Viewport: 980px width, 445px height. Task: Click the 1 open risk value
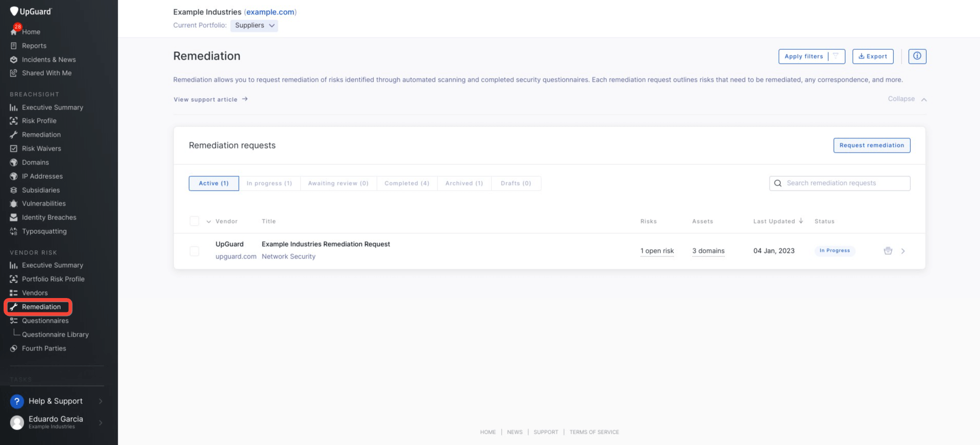coord(657,251)
